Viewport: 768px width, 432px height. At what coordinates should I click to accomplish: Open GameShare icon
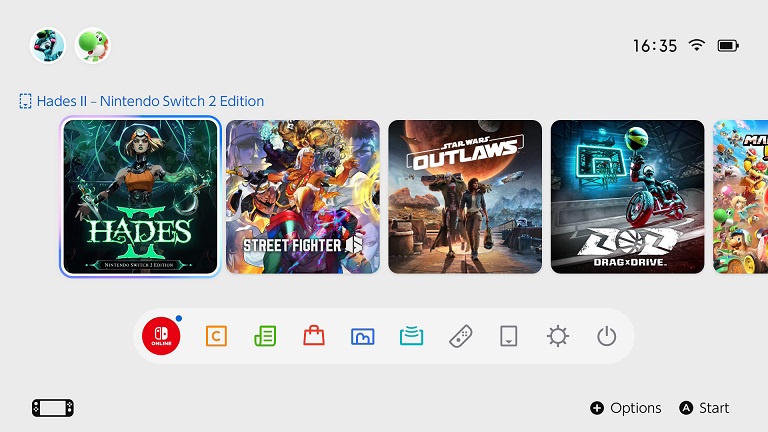411,336
